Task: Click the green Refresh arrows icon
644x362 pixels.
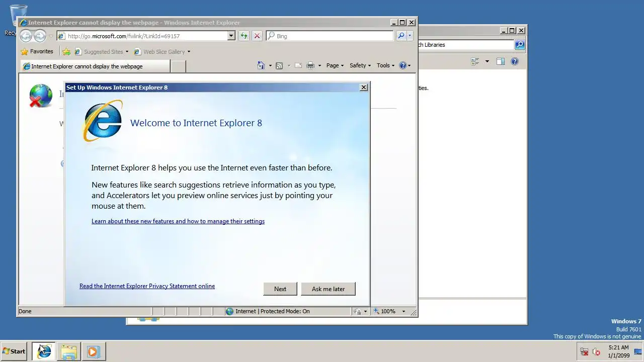Action: 244,36
